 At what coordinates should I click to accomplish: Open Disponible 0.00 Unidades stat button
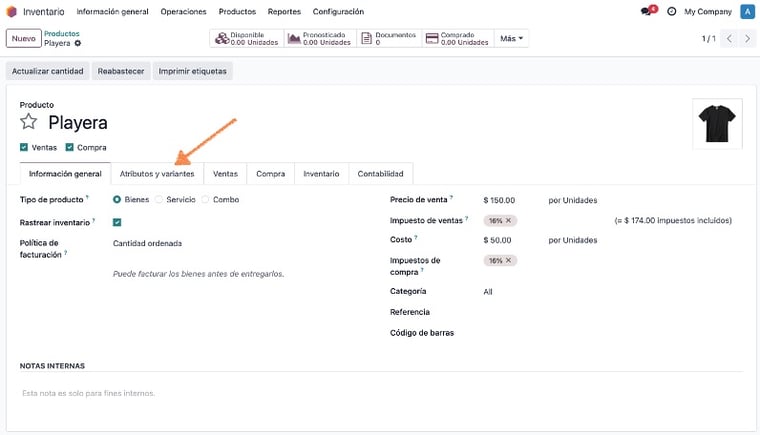(x=247, y=38)
